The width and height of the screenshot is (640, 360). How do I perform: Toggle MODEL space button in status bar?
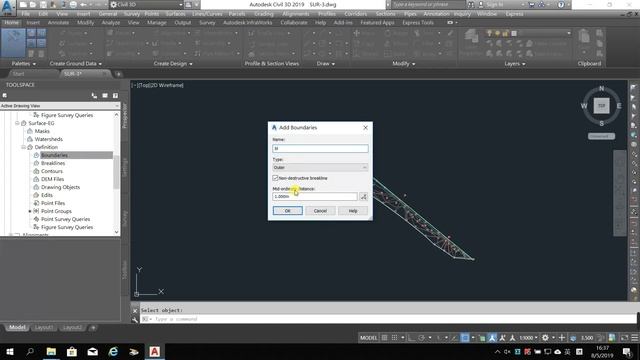(x=368, y=338)
